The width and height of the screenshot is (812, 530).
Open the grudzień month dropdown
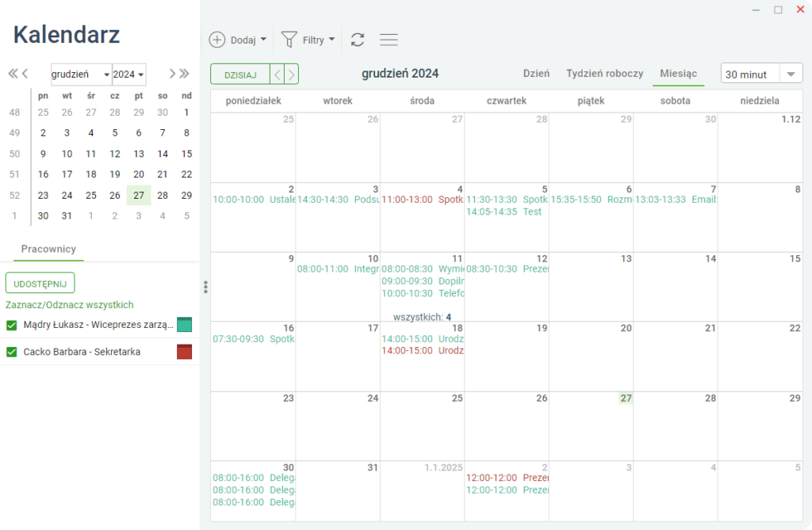(x=82, y=74)
